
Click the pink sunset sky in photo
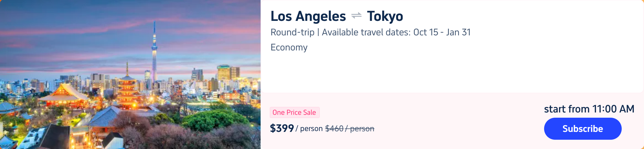pos(72,32)
